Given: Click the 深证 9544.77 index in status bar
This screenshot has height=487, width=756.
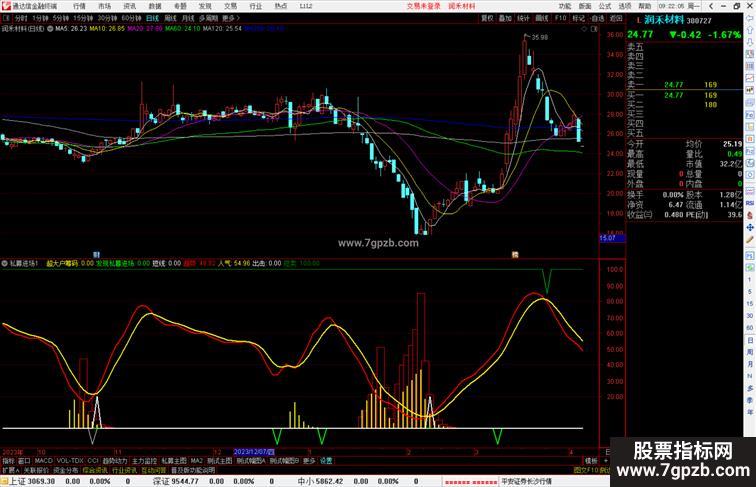Looking at the screenshot, I should point(176,481).
